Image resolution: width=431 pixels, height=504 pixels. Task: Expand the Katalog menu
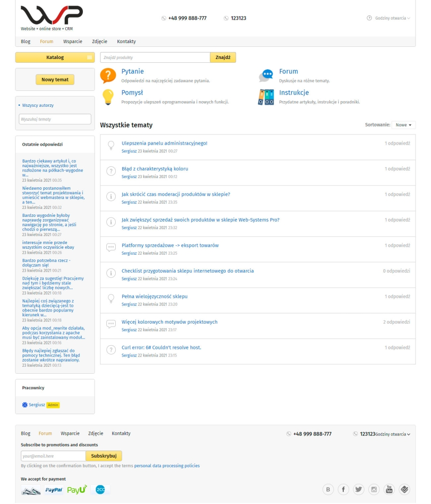pyautogui.click(x=55, y=58)
